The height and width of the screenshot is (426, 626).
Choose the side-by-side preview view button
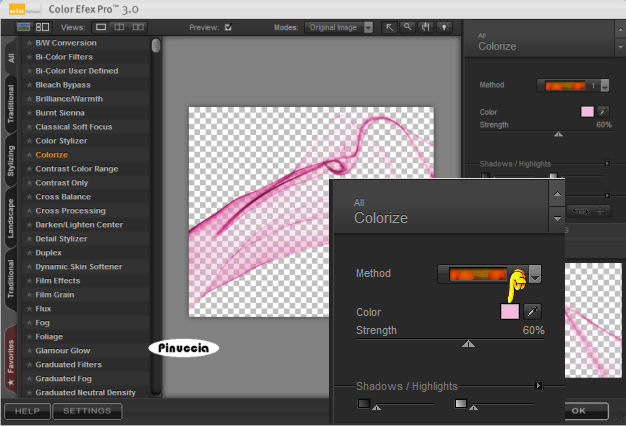click(138, 27)
